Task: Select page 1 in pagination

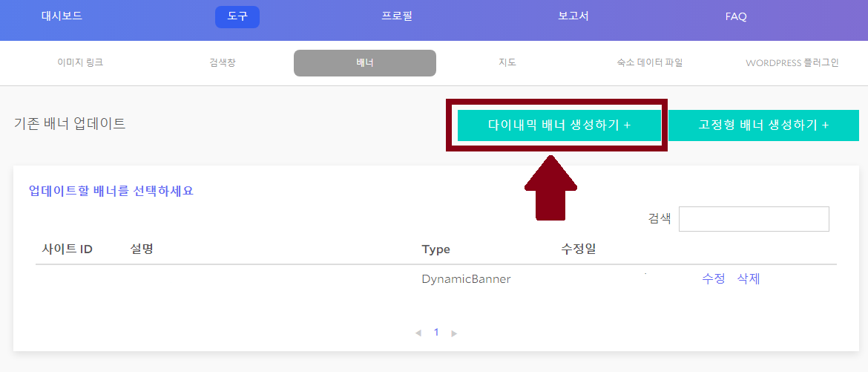Action: pyautogui.click(x=436, y=333)
